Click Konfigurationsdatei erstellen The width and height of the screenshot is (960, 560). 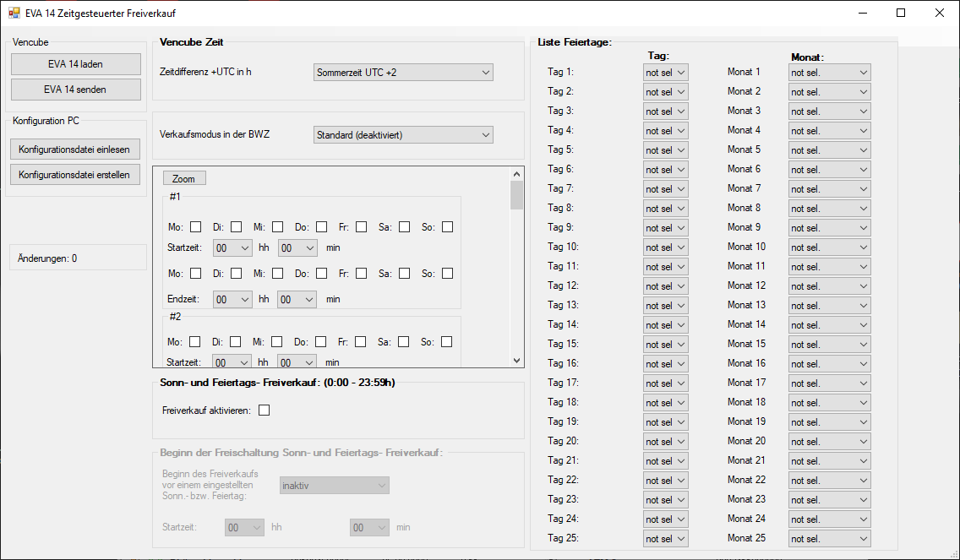pos(74,175)
